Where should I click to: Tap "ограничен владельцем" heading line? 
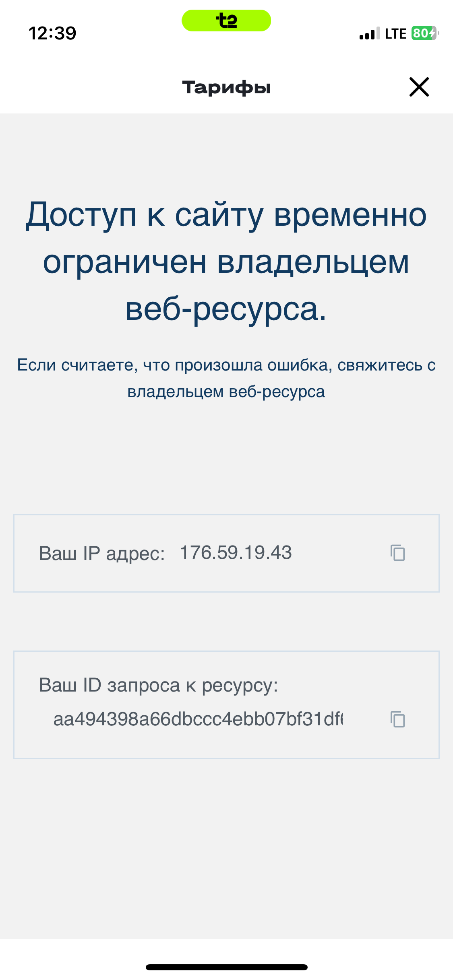(x=226, y=262)
